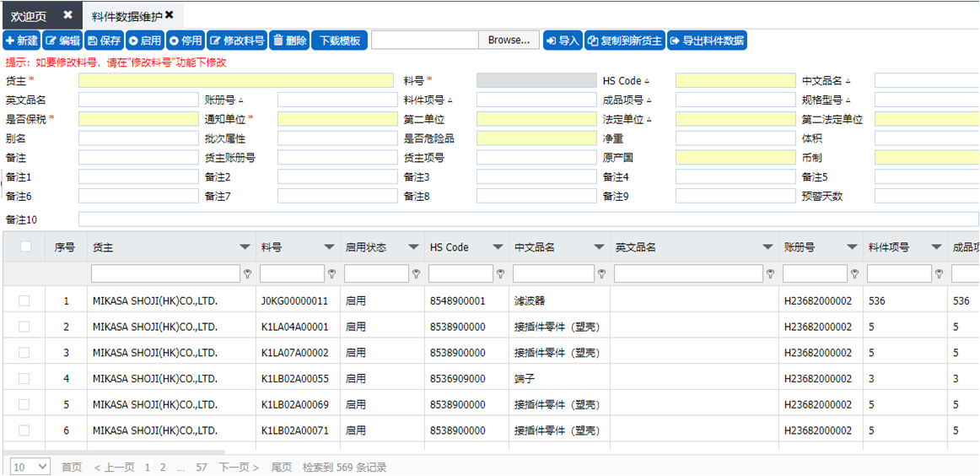Click the 删除 (Delete) button
The width and height of the screenshot is (980, 476).
click(289, 41)
